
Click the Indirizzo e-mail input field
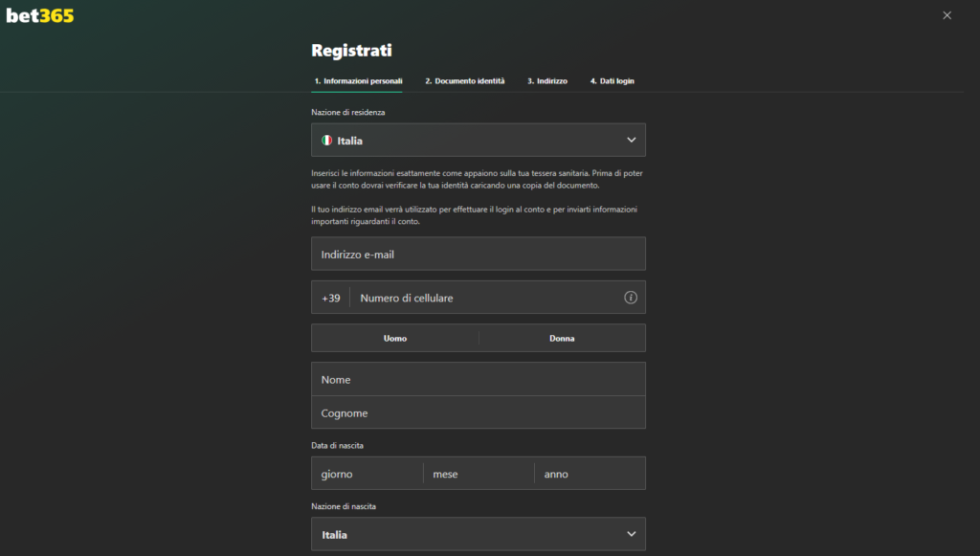479,253
